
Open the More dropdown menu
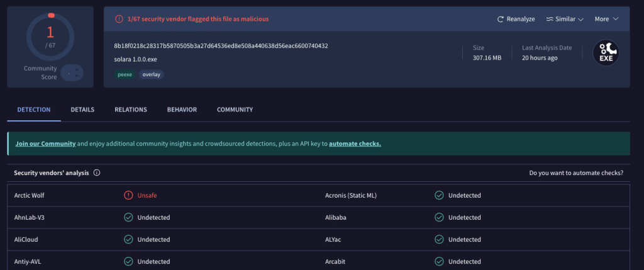point(606,19)
